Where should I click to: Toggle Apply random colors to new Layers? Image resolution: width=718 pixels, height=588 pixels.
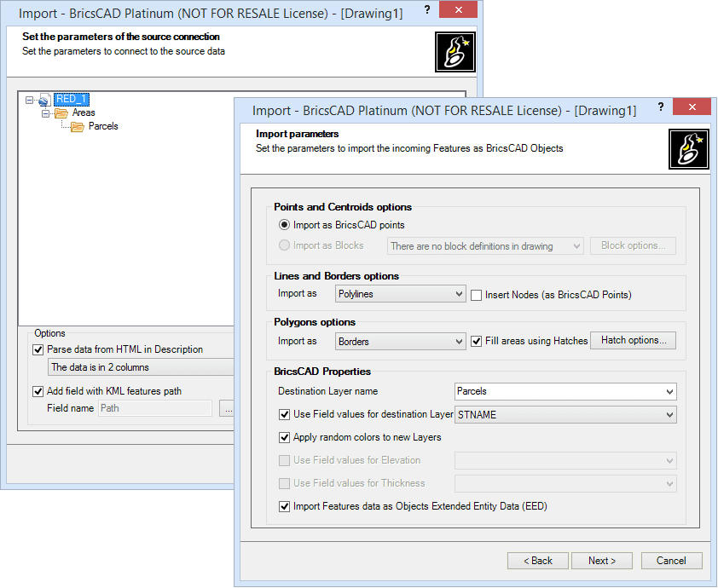coord(284,437)
